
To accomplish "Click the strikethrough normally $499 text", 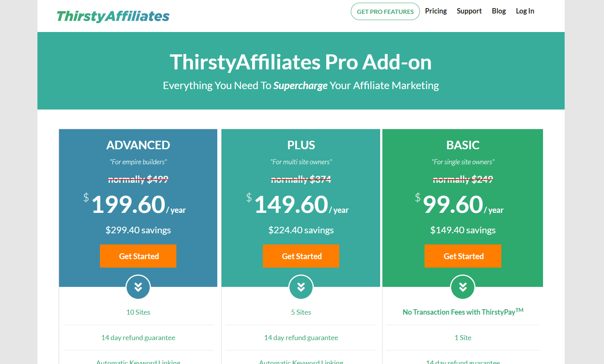I will click(x=138, y=179).
